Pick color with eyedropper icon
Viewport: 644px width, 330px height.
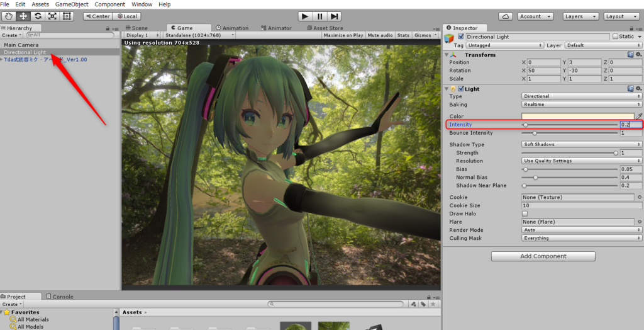pos(639,117)
